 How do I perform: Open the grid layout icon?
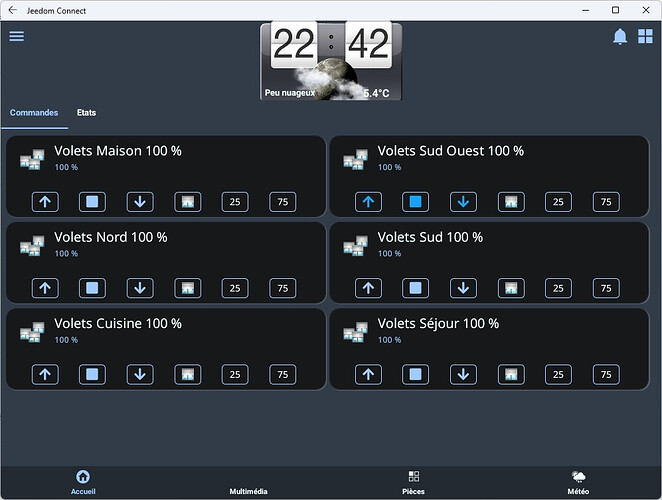pyautogui.click(x=645, y=36)
